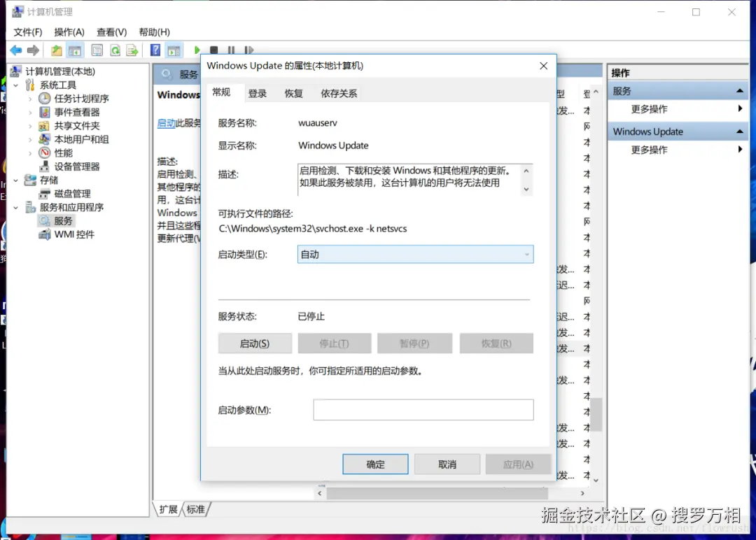The width and height of the screenshot is (756, 540).
Task: Click inside the 启动参数 input field
Action: coord(423,410)
